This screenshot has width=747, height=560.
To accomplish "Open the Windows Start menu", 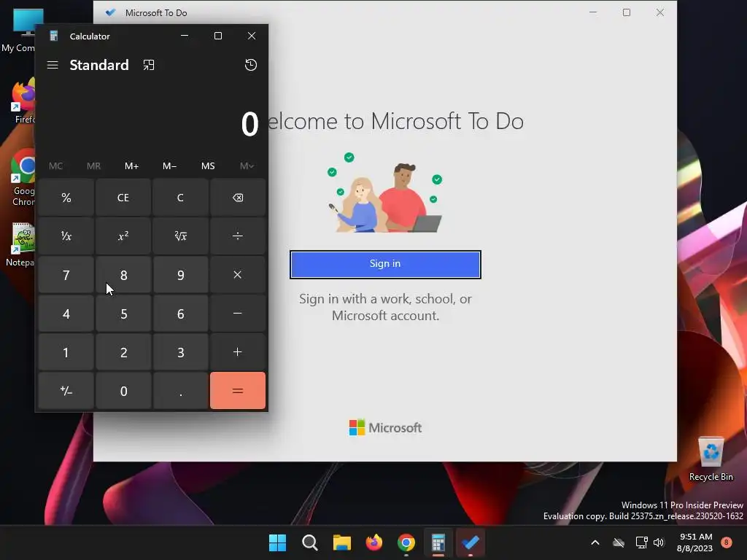I will [277, 542].
